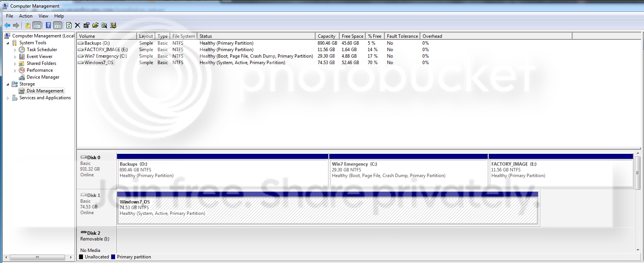
Task: Open the View menu
Action: pyautogui.click(x=43, y=16)
